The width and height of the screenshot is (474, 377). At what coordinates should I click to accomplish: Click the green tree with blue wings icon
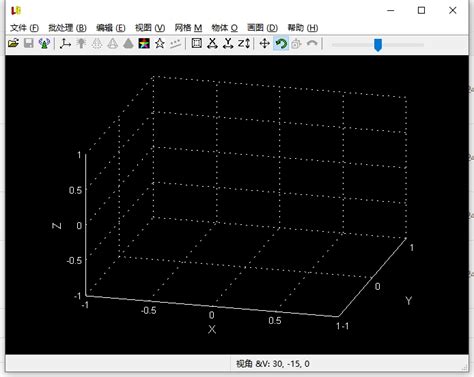(44, 43)
